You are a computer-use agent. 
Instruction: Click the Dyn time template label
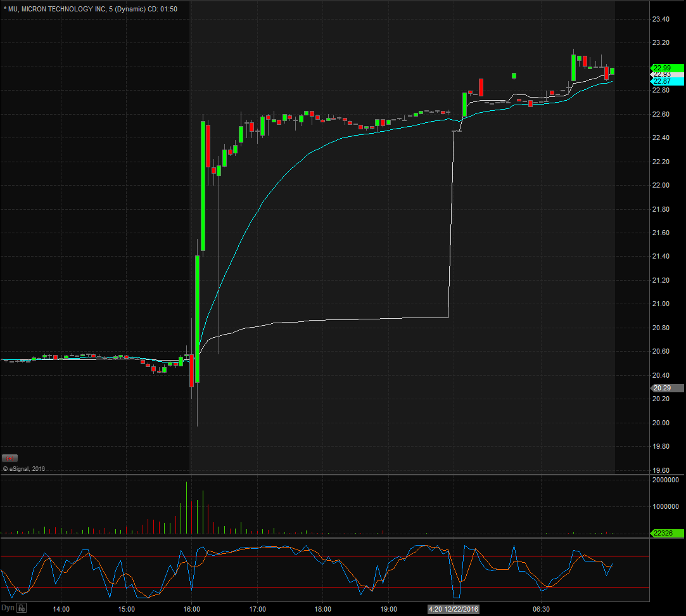8,608
